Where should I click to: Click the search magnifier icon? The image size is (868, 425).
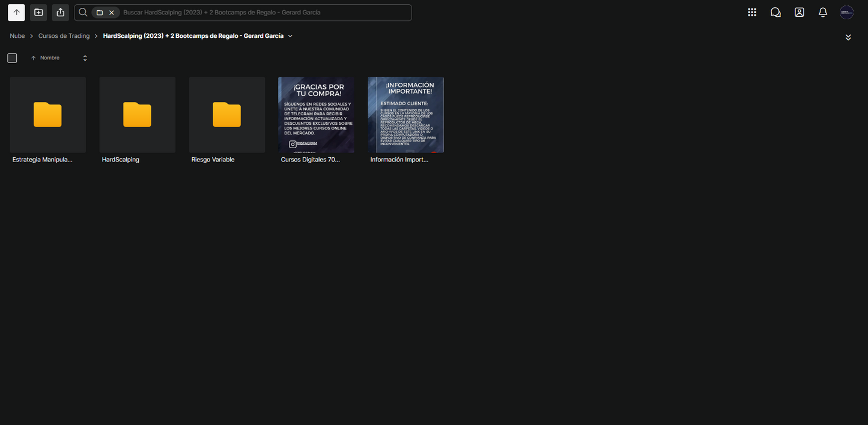pyautogui.click(x=83, y=13)
